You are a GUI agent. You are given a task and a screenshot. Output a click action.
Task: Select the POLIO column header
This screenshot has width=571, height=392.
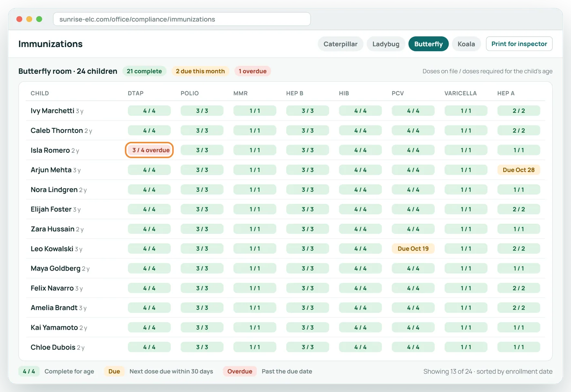pyautogui.click(x=190, y=93)
